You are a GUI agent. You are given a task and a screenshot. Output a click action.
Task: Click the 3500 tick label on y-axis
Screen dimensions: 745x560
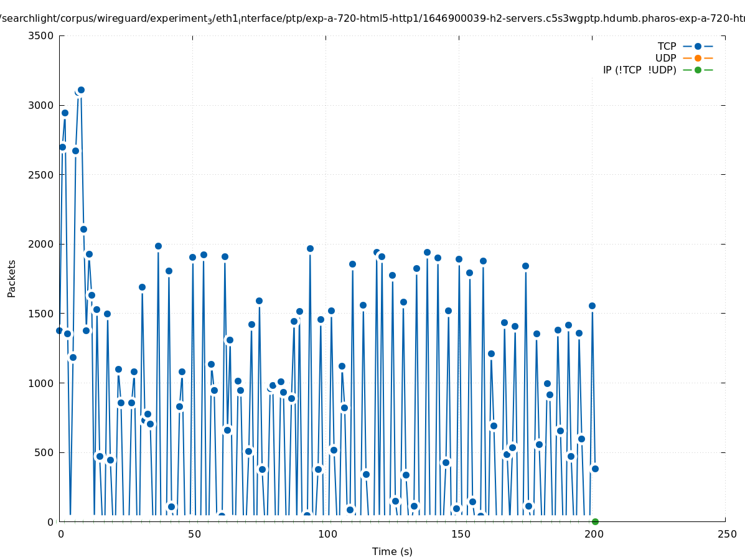point(41,35)
